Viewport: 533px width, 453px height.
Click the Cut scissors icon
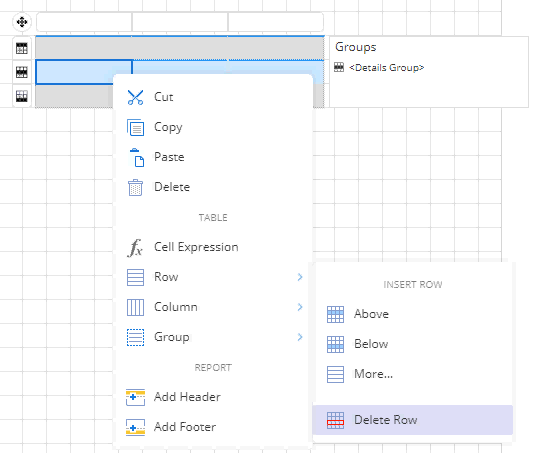pyautogui.click(x=135, y=97)
